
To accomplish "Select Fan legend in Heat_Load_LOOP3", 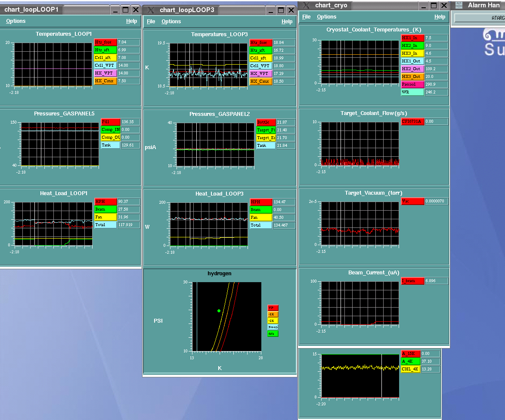I will (261, 217).
